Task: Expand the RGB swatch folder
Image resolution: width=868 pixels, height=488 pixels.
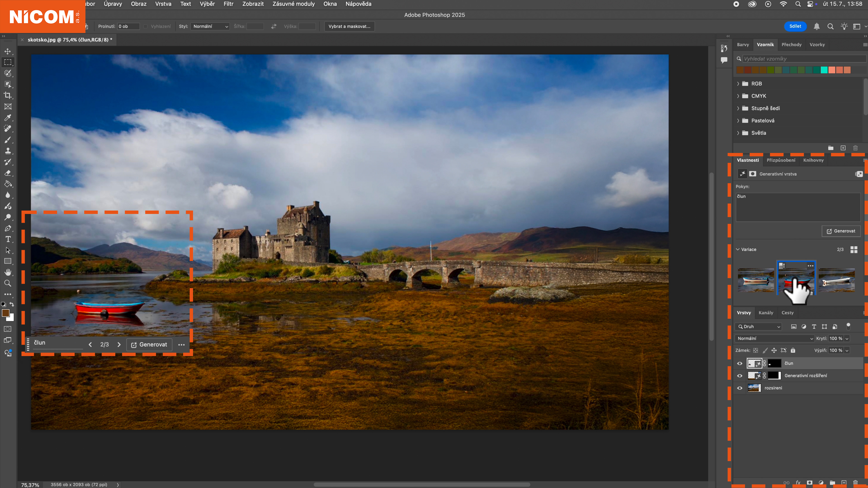Action: click(x=738, y=84)
